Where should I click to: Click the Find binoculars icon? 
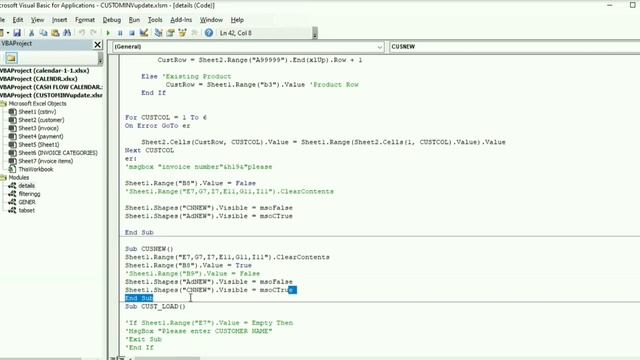point(67,33)
